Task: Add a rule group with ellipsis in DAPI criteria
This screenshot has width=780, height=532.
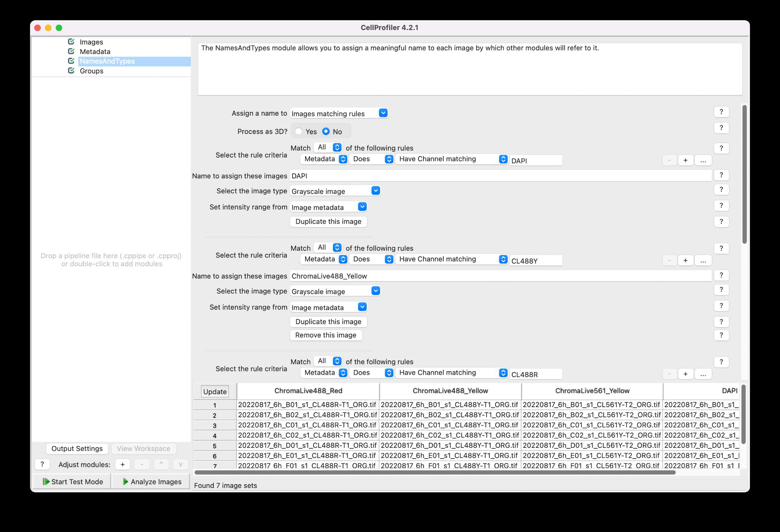Action: pos(703,160)
